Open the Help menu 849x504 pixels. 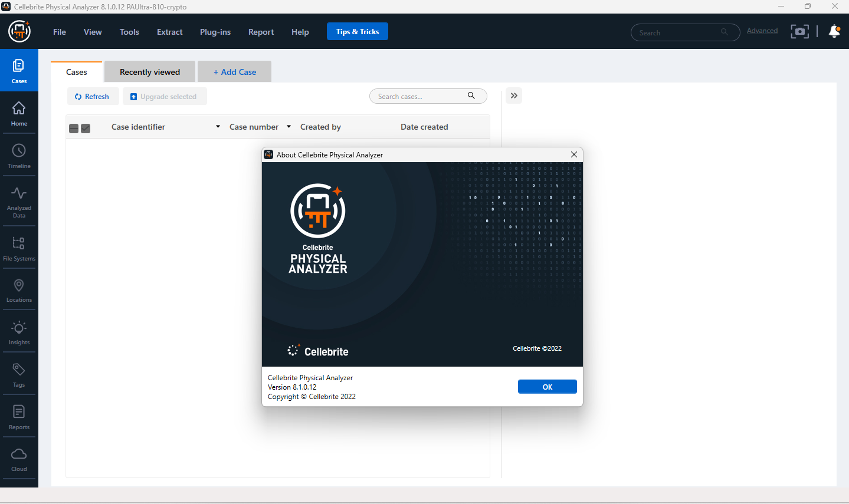point(300,32)
